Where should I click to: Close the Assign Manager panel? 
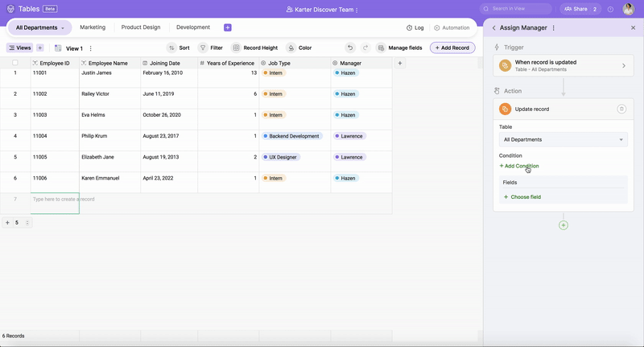click(x=633, y=28)
